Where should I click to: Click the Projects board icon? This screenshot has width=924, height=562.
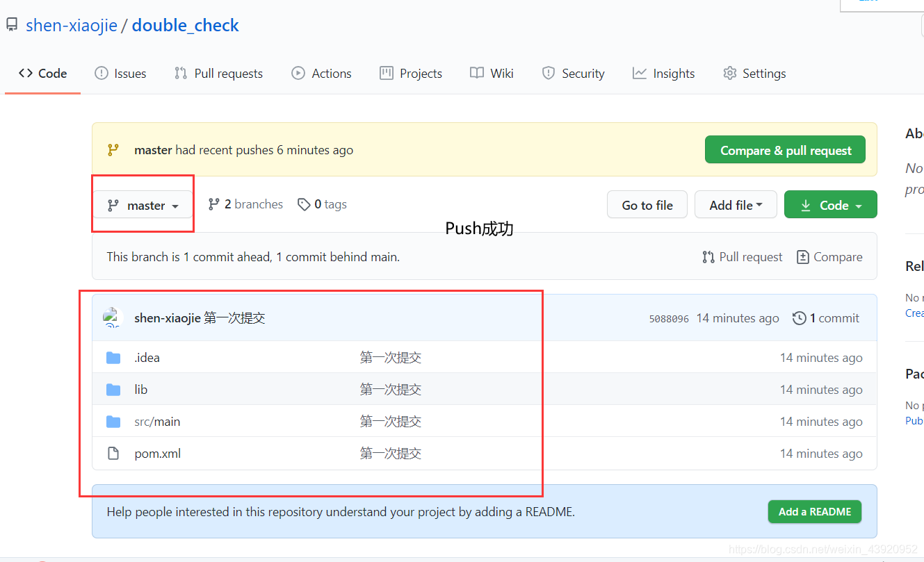387,73
